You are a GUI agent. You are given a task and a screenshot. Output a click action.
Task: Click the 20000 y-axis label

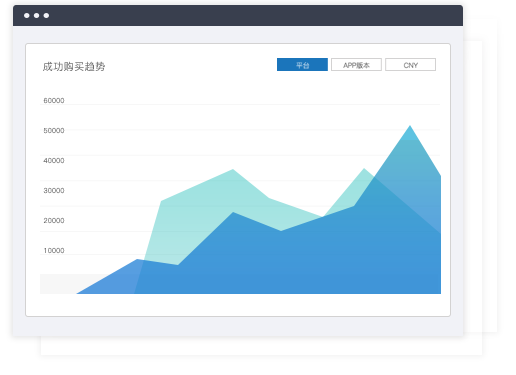pyautogui.click(x=54, y=220)
